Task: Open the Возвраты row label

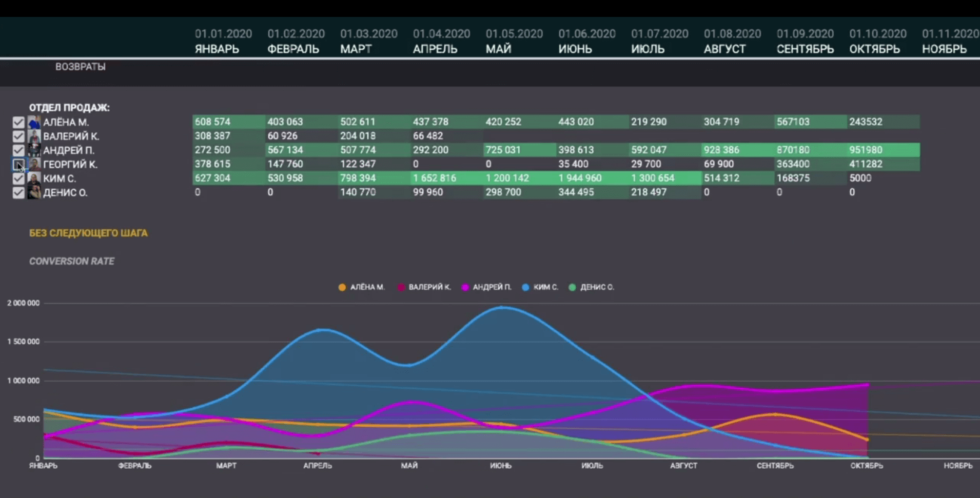Action: tap(81, 67)
